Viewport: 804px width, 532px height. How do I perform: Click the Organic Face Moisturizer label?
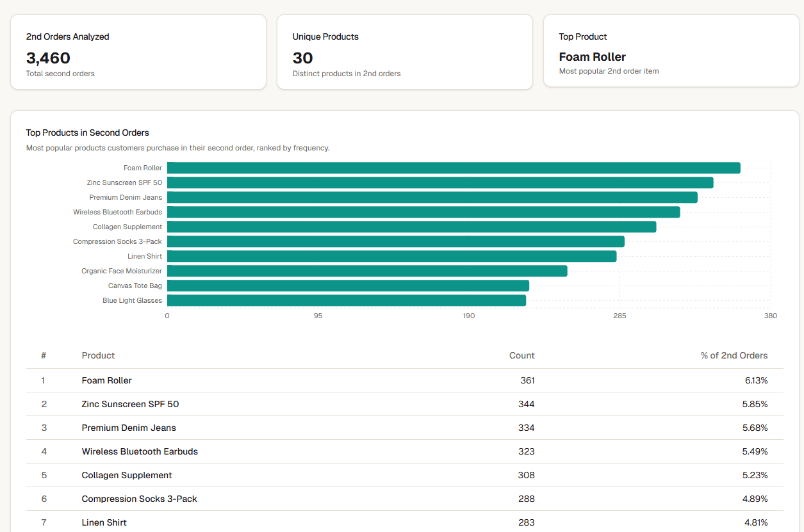pyautogui.click(x=121, y=271)
